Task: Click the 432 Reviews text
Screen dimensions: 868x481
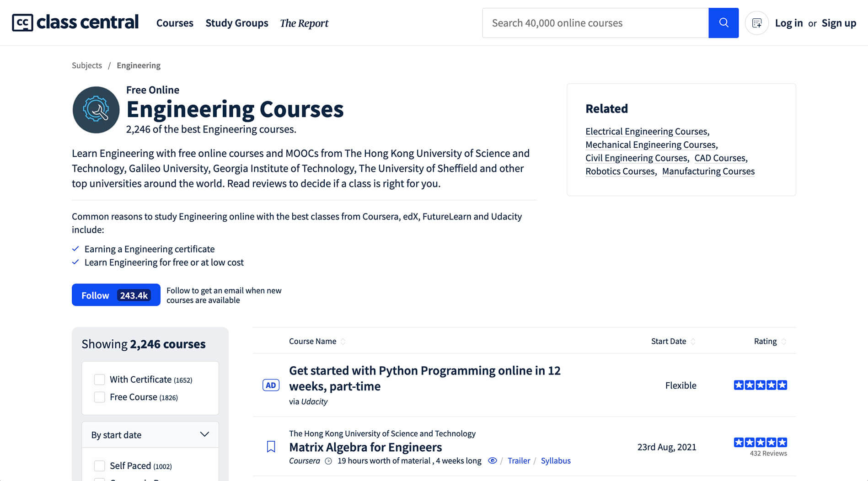Action: coord(768,453)
